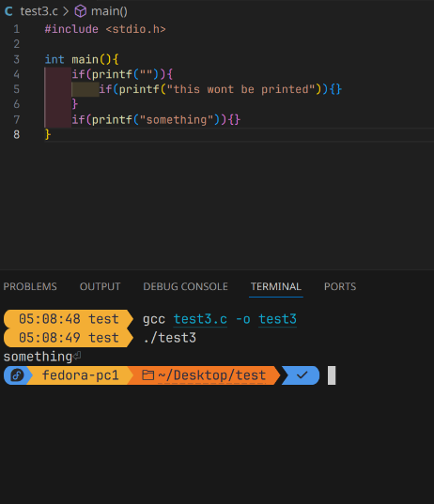Click the folder icon in the prompt path

pos(148,375)
